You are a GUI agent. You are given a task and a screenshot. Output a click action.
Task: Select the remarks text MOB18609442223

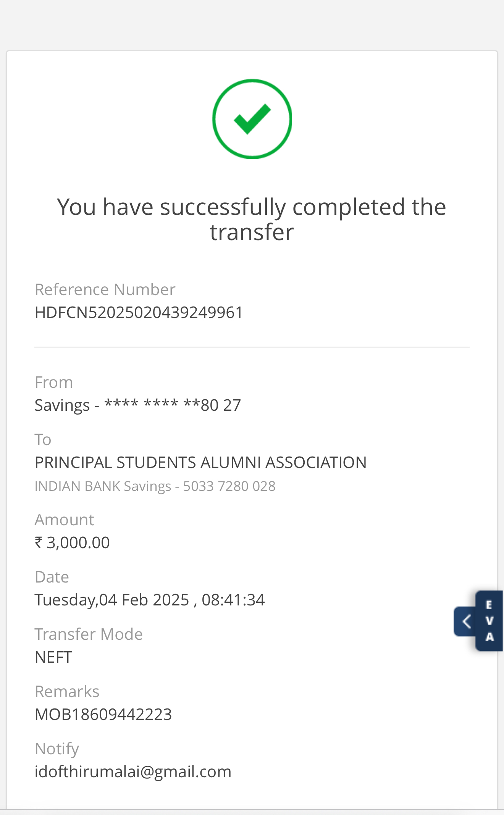tap(103, 714)
